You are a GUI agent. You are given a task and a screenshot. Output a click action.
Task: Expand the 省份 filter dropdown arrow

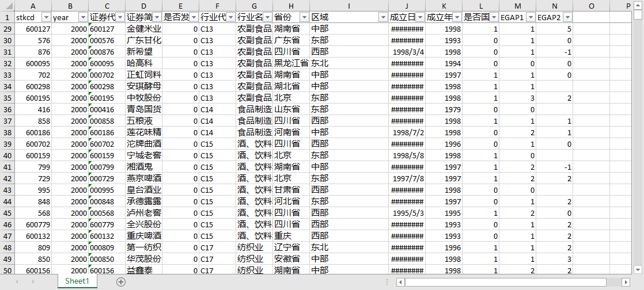[304, 17]
